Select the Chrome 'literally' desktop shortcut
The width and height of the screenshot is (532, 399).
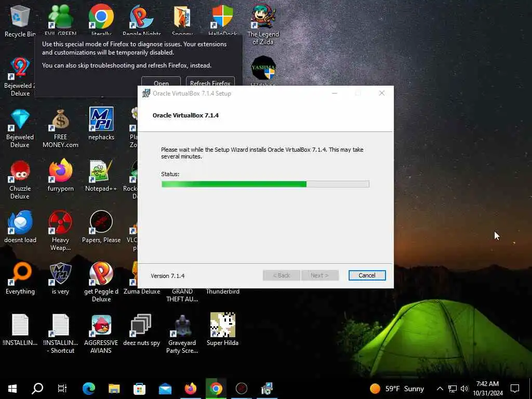101,20
